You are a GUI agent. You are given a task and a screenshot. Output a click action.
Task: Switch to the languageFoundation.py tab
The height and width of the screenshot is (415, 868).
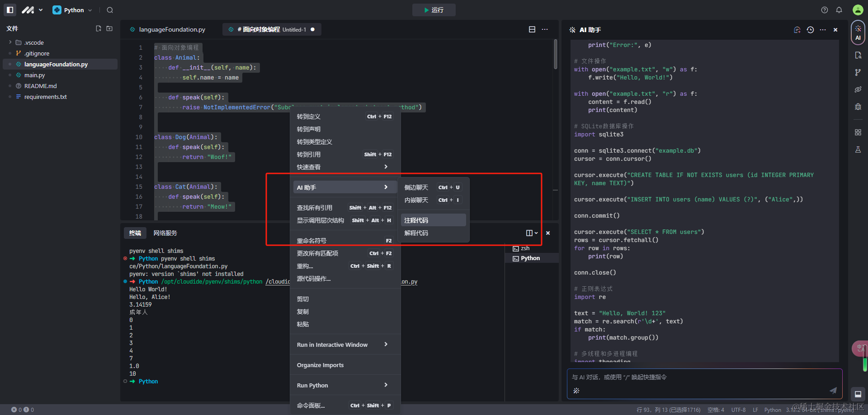[171, 29]
